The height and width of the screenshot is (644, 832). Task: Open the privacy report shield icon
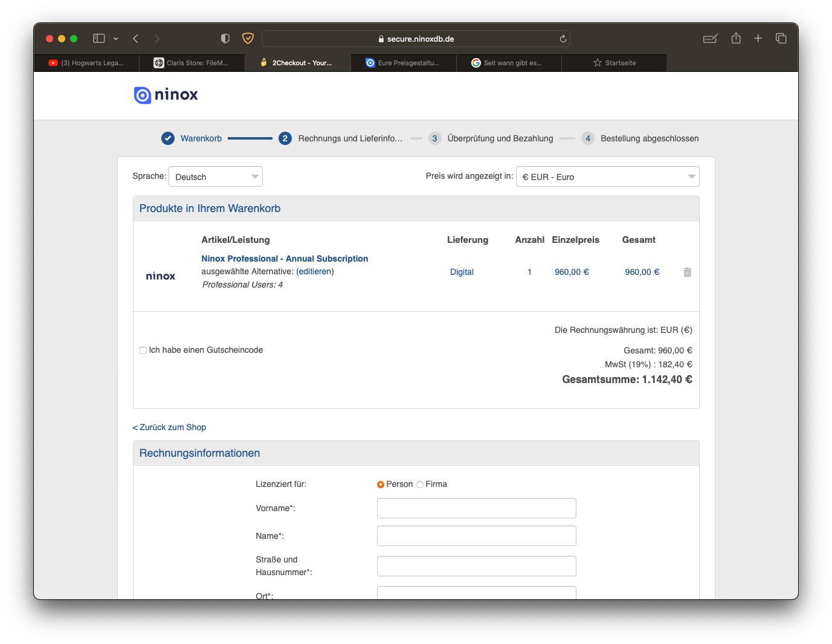coord(225,39)
